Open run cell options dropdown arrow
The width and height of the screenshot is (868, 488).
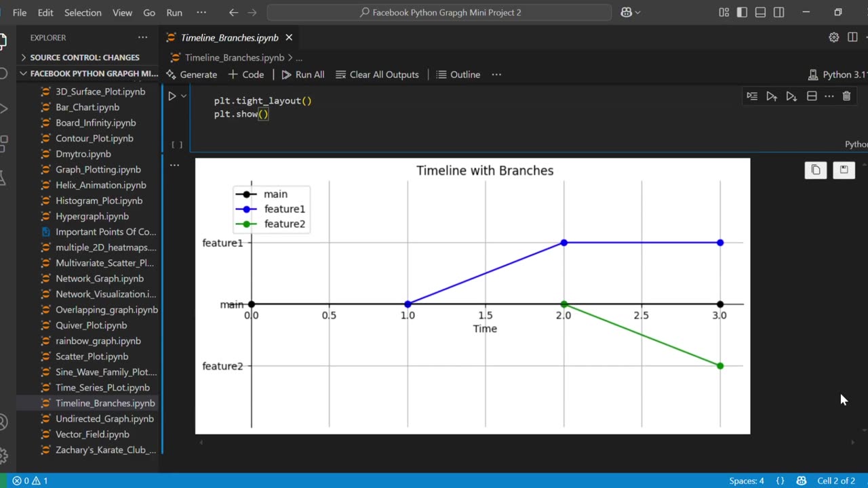point(183,96)
